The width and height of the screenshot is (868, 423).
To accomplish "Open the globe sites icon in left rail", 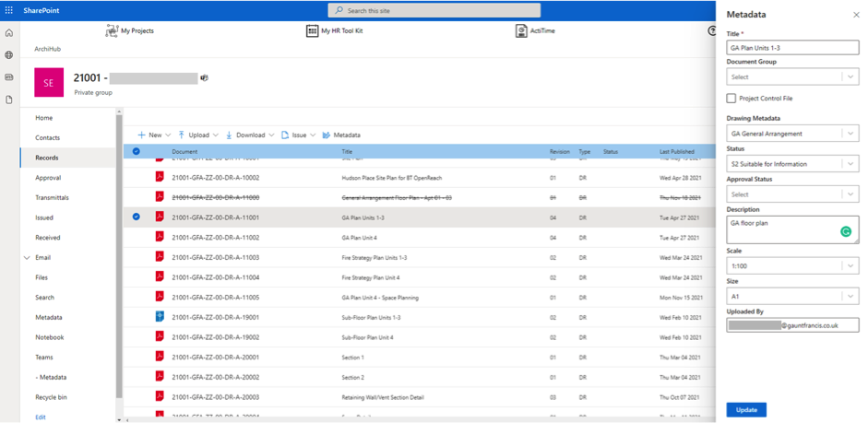I will pos(9,55).
